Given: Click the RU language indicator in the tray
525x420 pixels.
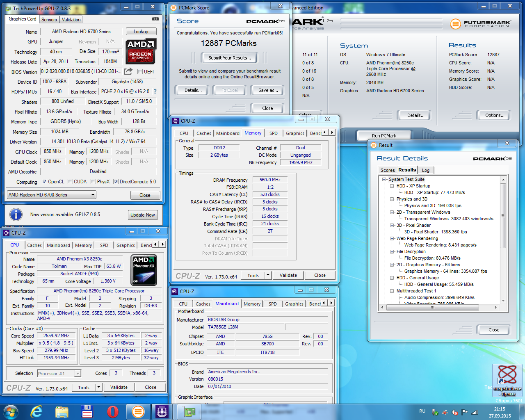Looking at the screenshot, I should [422, 411].
